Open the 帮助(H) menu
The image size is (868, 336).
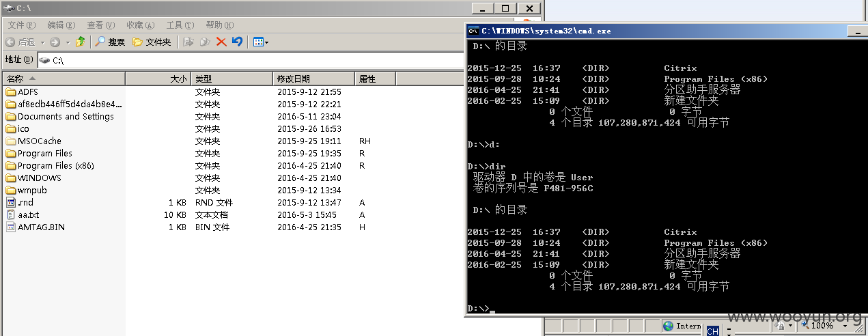click(219, 25)
